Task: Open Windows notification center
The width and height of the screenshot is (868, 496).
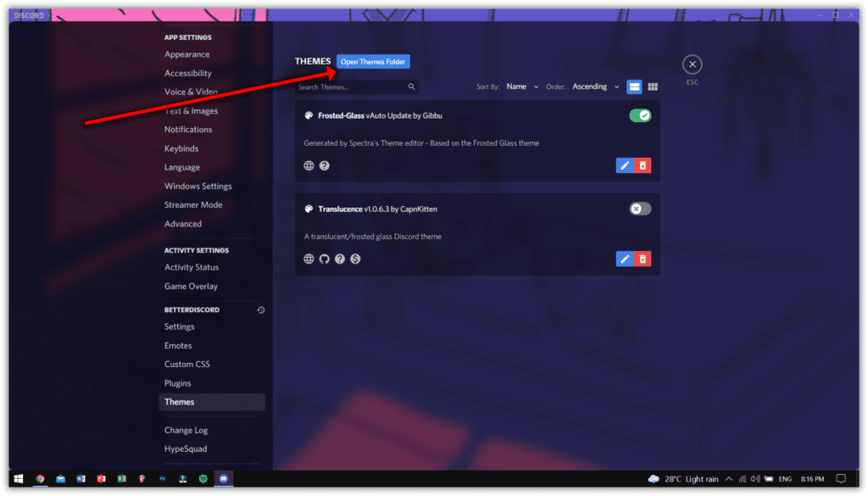Action: [x=841, y=479]
